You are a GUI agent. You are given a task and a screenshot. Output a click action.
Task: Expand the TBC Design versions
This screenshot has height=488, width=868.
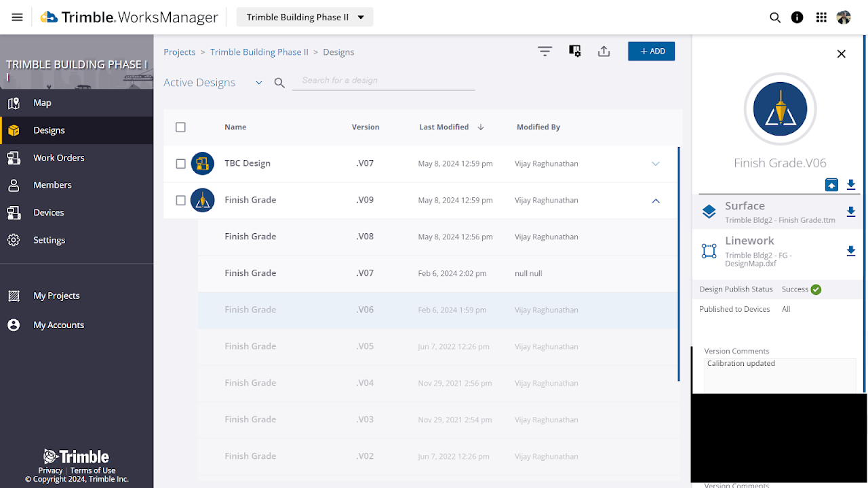point(656,163)
